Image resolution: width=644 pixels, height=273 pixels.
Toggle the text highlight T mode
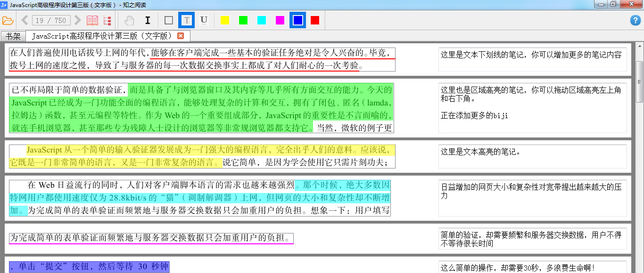coord(187,20)
